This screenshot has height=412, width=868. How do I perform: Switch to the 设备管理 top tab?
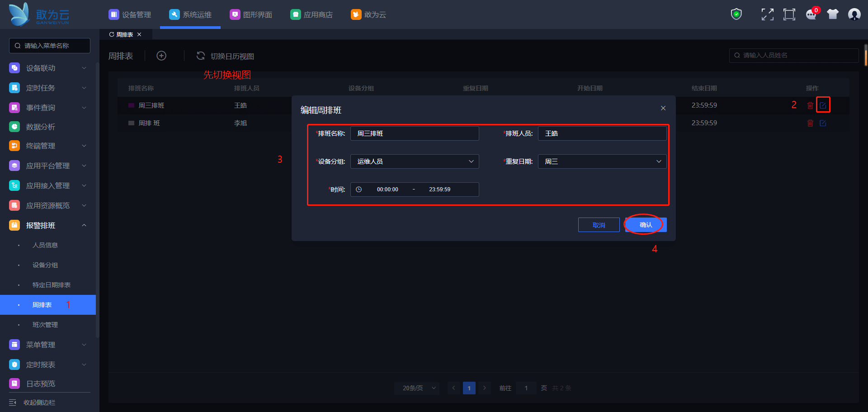(130, 14)
